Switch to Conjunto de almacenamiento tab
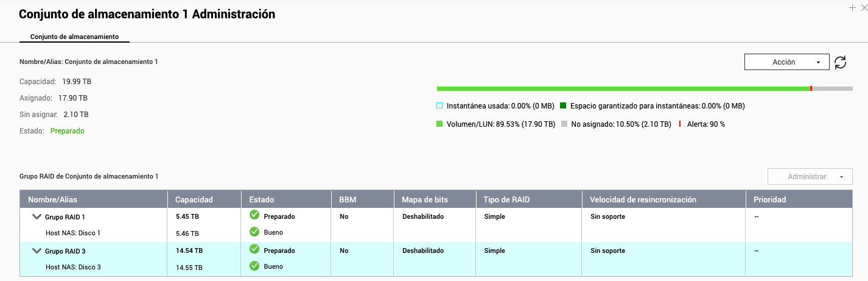 (x=74, y=37)
